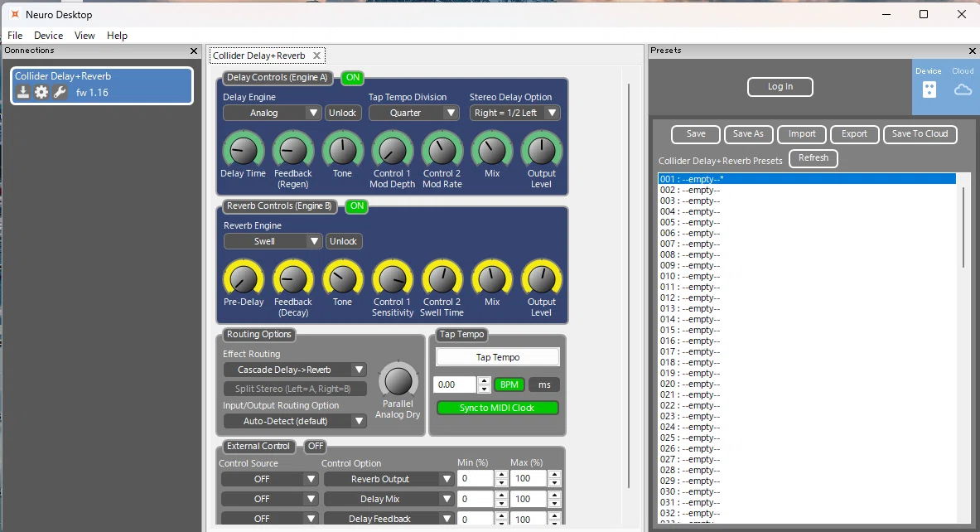Click the Save To Cloud button
Image resolution: width=980 pixels, height=532 pixels.
tap(920, 133)
